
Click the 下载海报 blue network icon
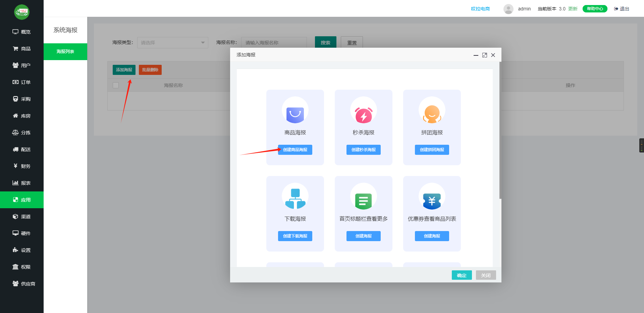(x=295, y=196)
